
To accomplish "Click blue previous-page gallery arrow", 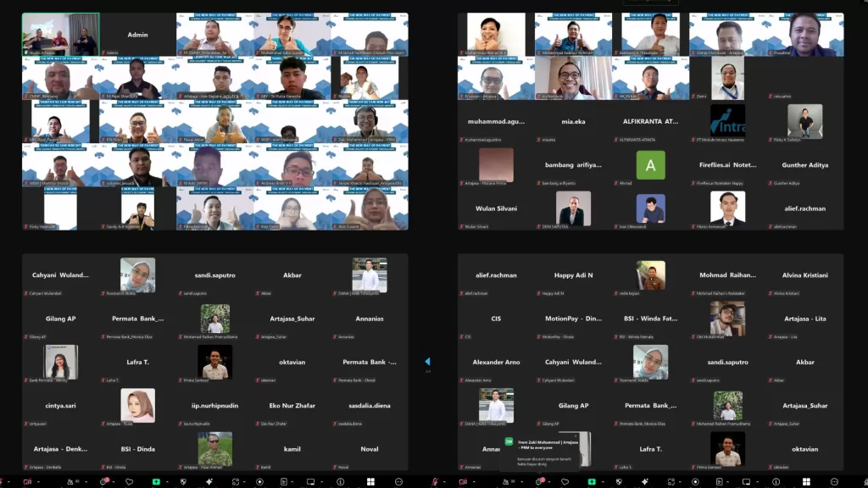I will tap(427, 361).
